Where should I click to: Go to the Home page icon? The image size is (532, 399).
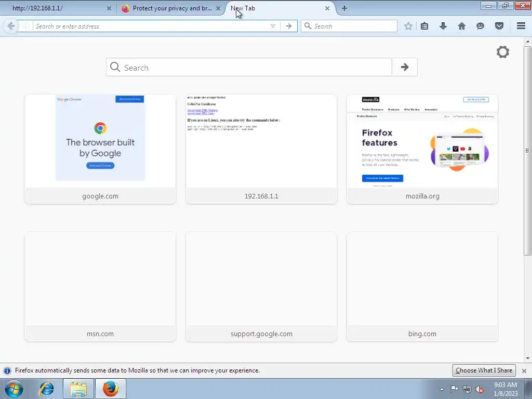pos(462,26)
